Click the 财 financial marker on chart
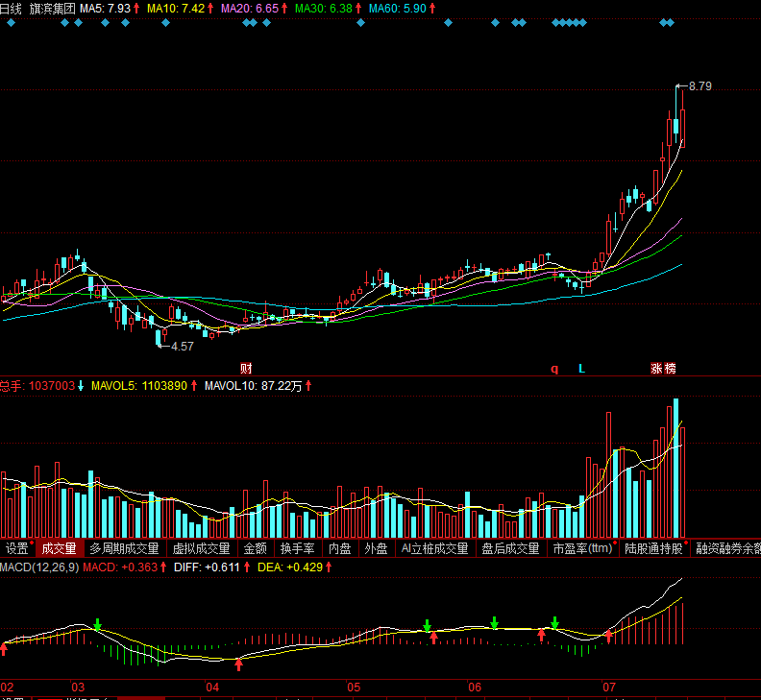 click(246, 369)
